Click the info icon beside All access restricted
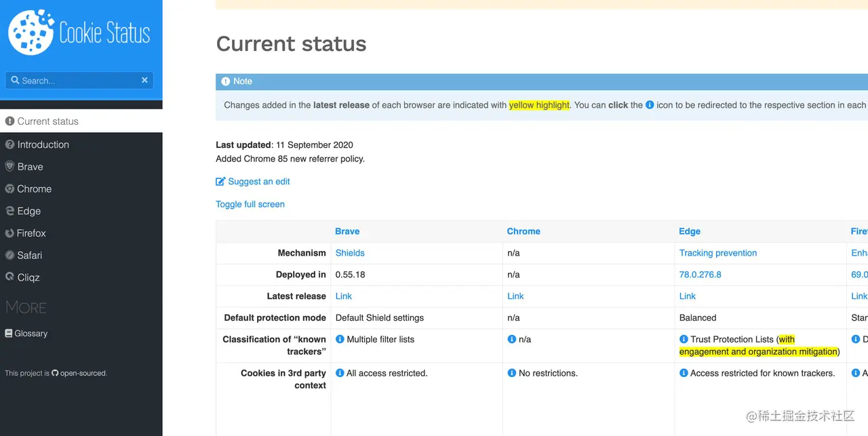This screenshot has height=436, width=868. [340, 373]
